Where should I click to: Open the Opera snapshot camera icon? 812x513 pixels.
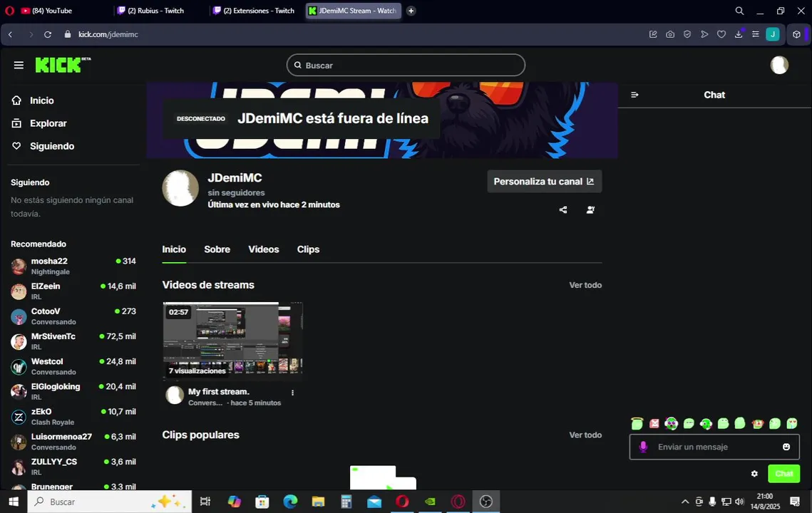point(670,34)
